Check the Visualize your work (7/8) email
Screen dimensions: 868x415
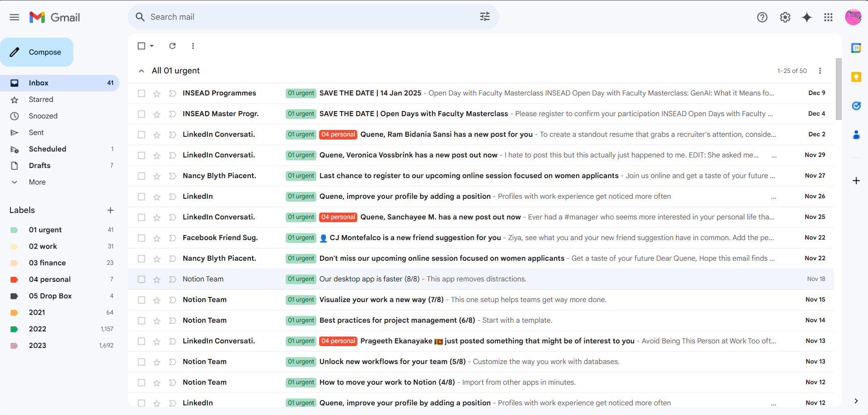point(141,300)
